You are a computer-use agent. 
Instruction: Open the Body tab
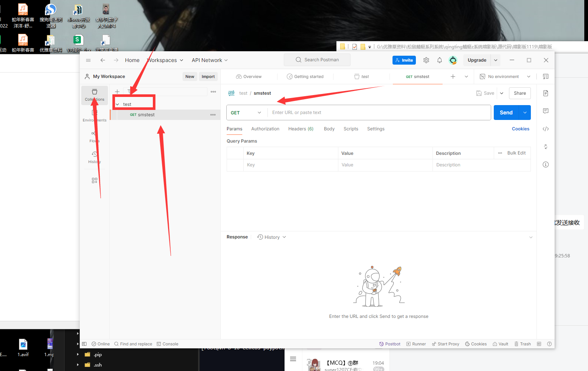pos(329,129)
